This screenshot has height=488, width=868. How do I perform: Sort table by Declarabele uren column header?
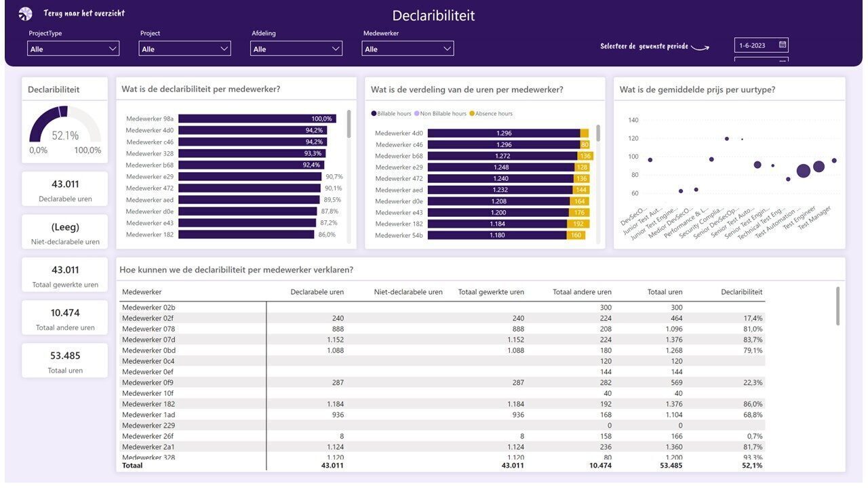point(317,292)
